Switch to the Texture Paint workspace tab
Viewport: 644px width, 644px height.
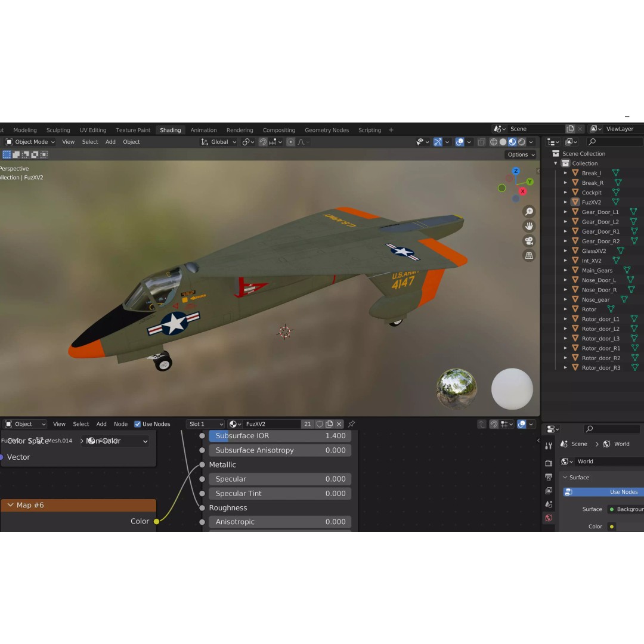[133, 130]
